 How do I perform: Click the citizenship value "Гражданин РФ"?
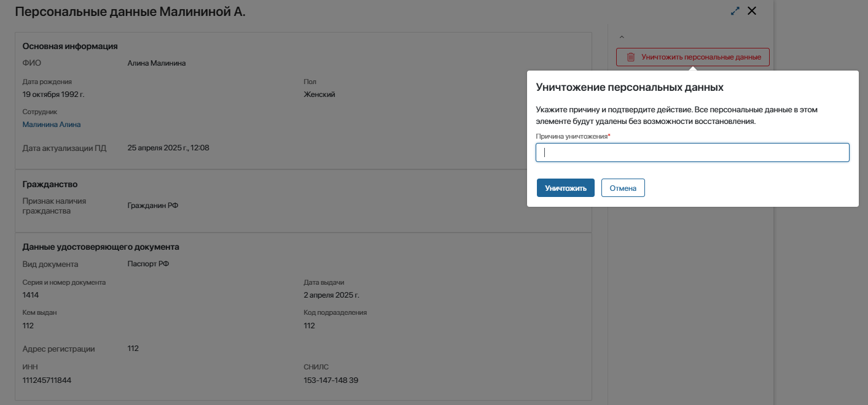point(153,206)
